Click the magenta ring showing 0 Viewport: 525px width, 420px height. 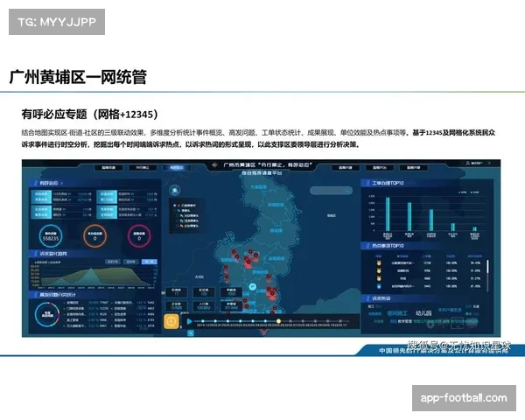click(x=139, y=235)
